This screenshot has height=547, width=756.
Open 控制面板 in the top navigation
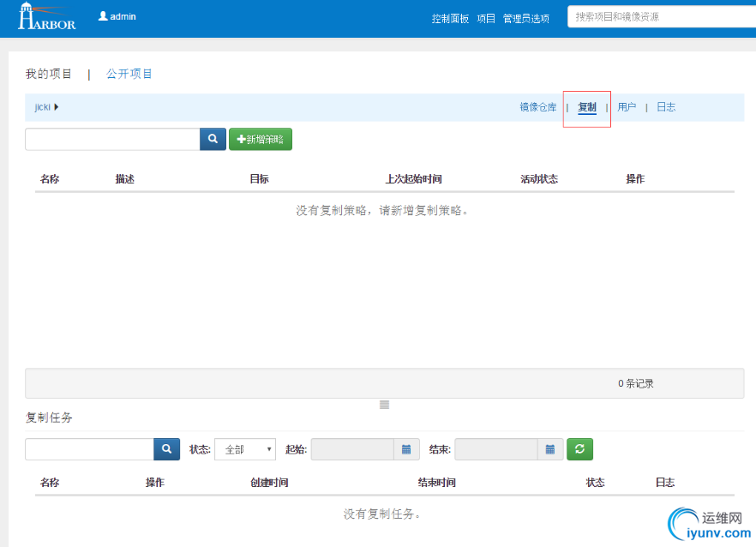(450, 18)
